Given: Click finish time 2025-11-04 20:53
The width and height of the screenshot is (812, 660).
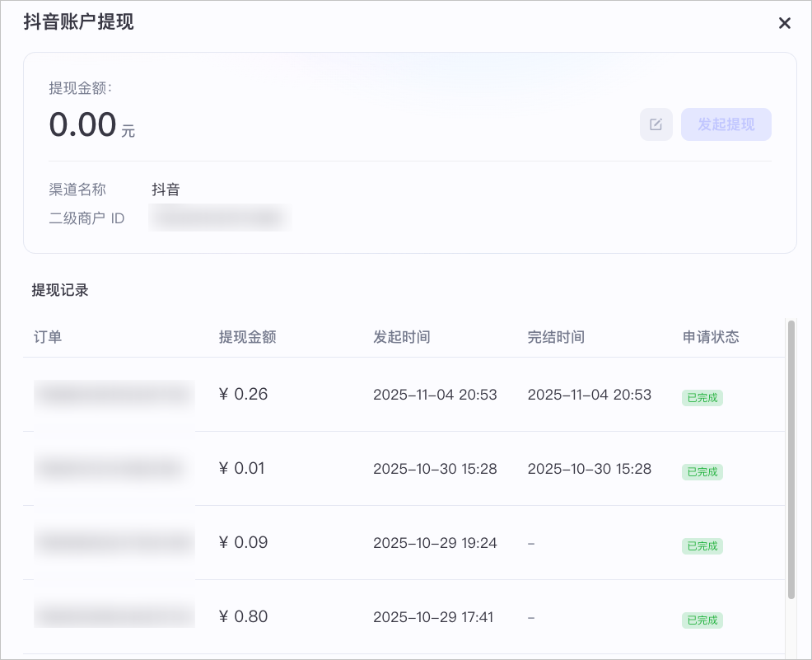Looking at the screenshot, I should tap(590, 395).
